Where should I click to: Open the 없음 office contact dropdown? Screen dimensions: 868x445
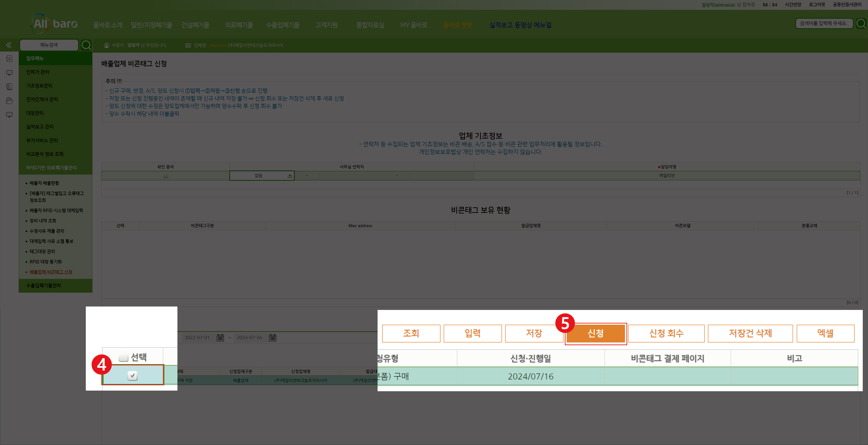pos(289,176)
